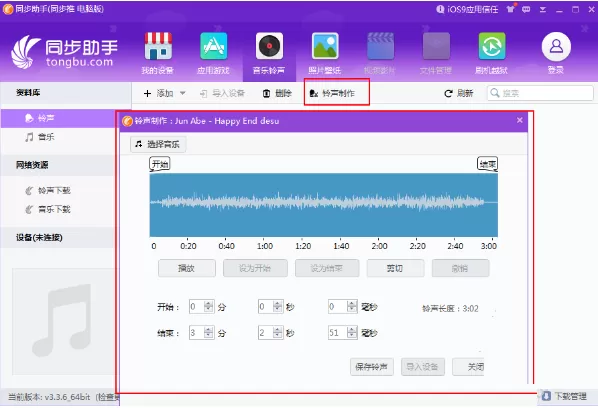Open the 照片壁纸 photos section
Screen dimensions: 598x408
point(325,53)
